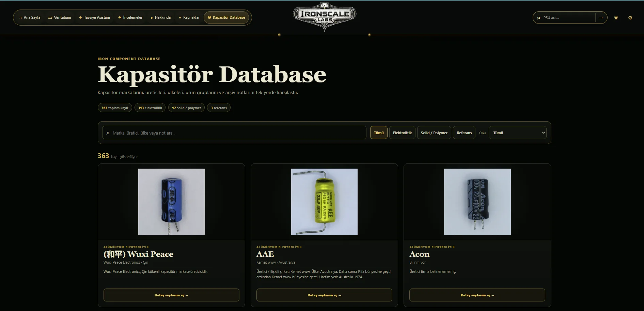The image size is (644, 311).
Task: Click 'Bilinmiyor' text on Acon card
Action: [418, 262]
